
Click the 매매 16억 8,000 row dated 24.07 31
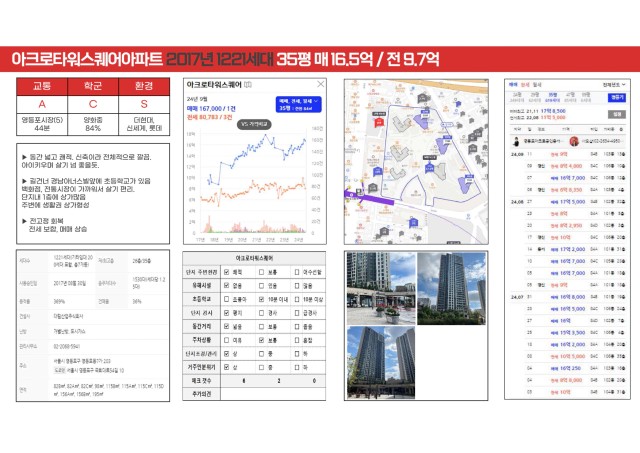(x=569, y=297)
